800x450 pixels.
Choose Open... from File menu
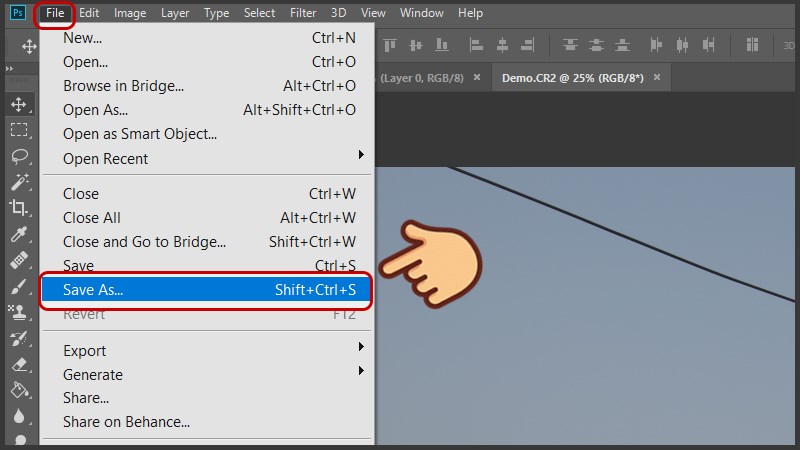208,62
